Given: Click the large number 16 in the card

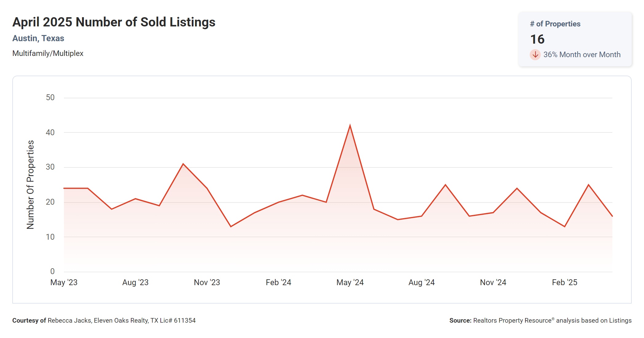Looking at the screenshot, I should tap(537, 39).
